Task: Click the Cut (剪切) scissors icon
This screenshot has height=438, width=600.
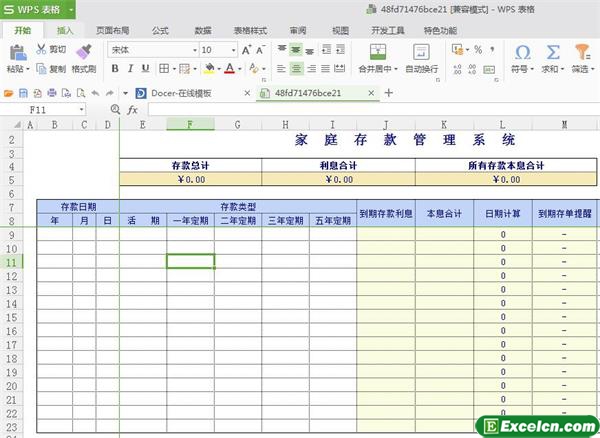Action: (x=42, y=49)
